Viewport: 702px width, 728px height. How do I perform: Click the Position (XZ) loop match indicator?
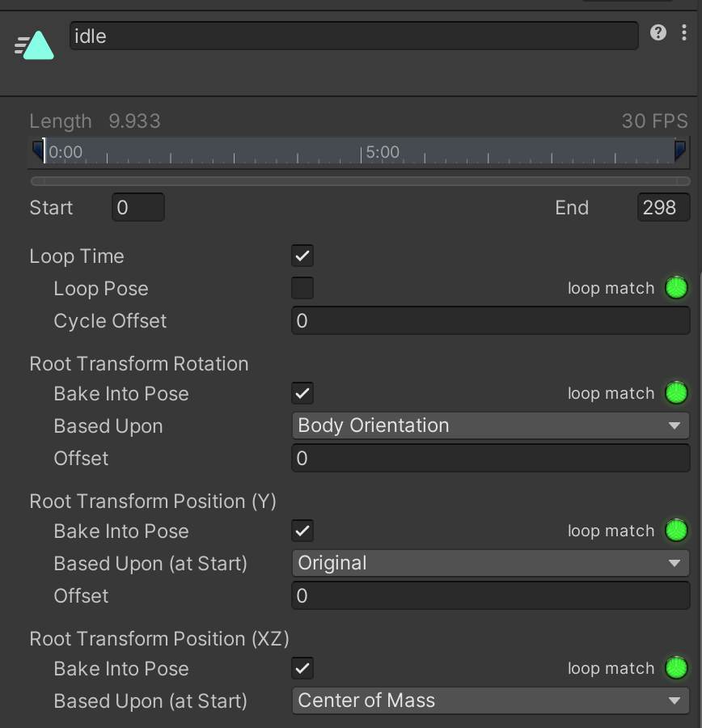point(676,668)
